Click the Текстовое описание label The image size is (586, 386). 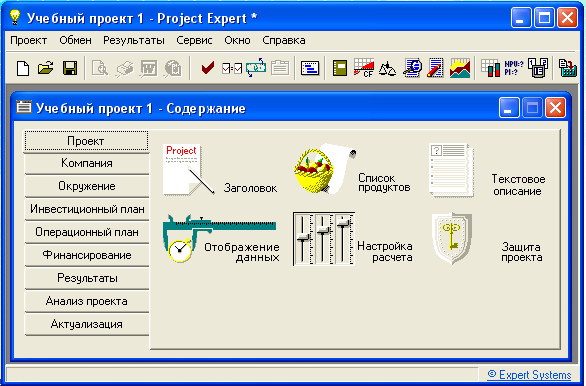point(518,185)
